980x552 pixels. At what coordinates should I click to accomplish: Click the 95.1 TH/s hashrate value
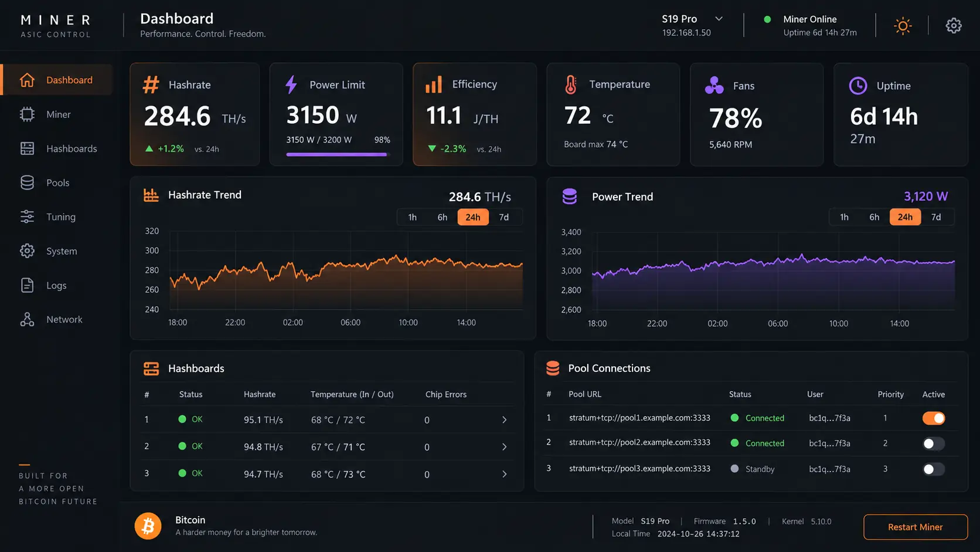263,420
